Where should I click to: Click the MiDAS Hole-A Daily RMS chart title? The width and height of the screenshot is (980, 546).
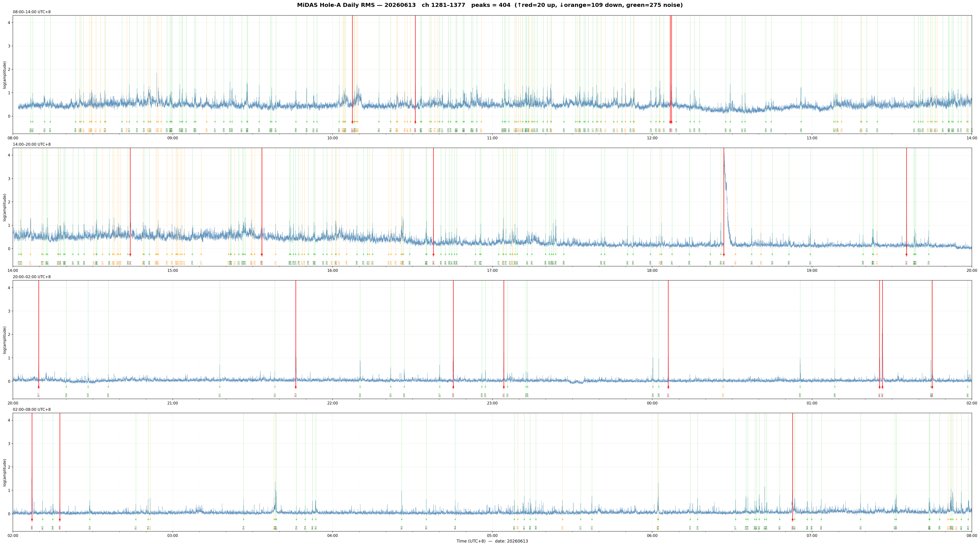tap(490, 5)
